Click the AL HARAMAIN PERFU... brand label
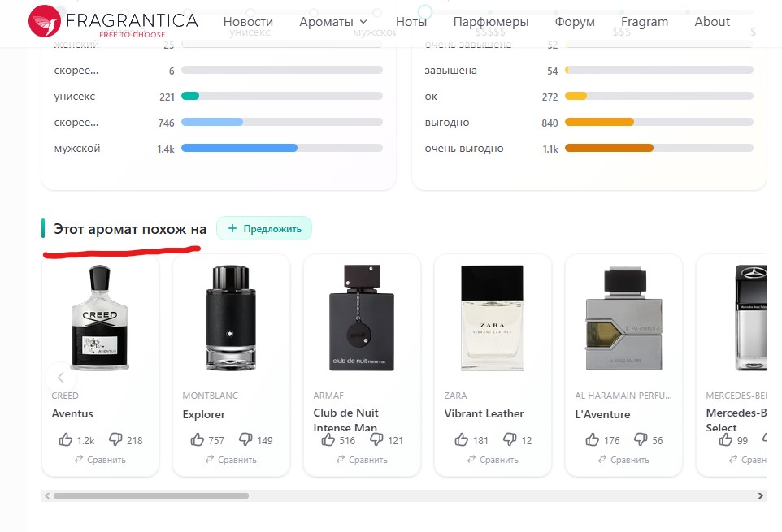The image size is (782, 532). [x=623, y=396]
